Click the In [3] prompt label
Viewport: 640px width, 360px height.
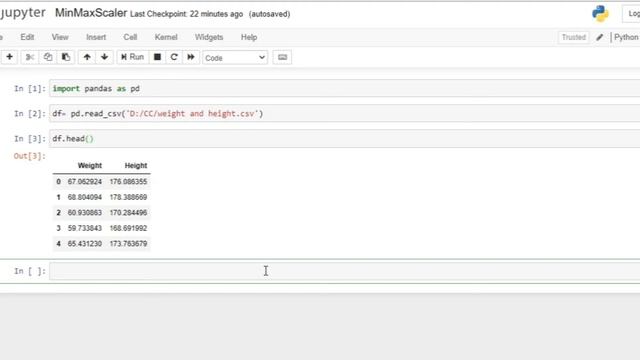(30, 139)
